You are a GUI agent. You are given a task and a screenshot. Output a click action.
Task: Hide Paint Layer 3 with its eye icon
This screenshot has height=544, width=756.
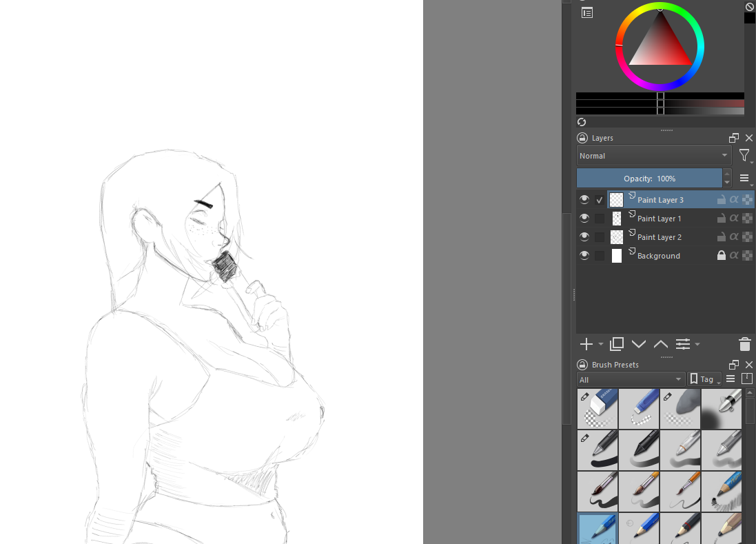[x=584, y=200]
